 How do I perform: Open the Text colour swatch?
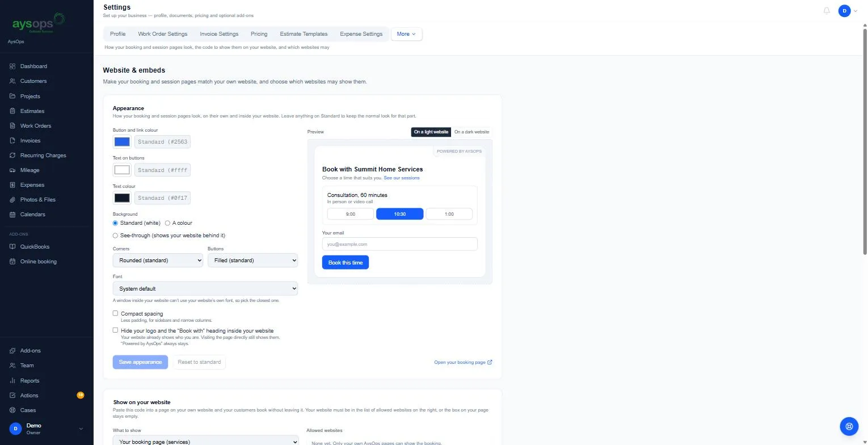(122, 198)
